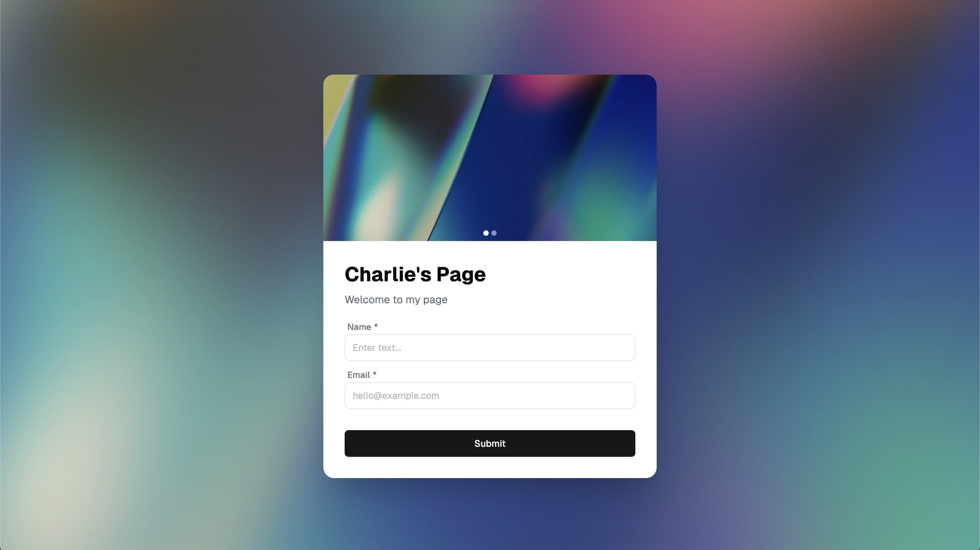This screenshot has height=550, width=980.
Task: Click the Submit button
Action: click(490, 443)
